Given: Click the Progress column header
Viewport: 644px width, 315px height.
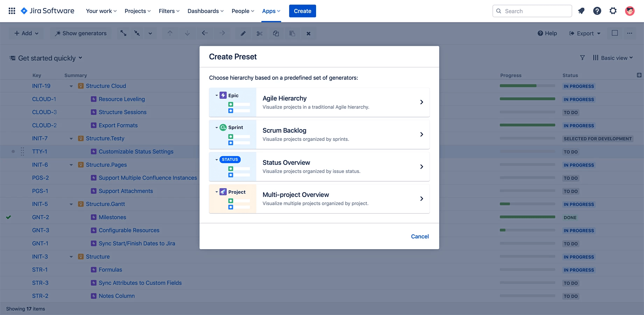Looking at the screenshot, I should pos(511,75).
